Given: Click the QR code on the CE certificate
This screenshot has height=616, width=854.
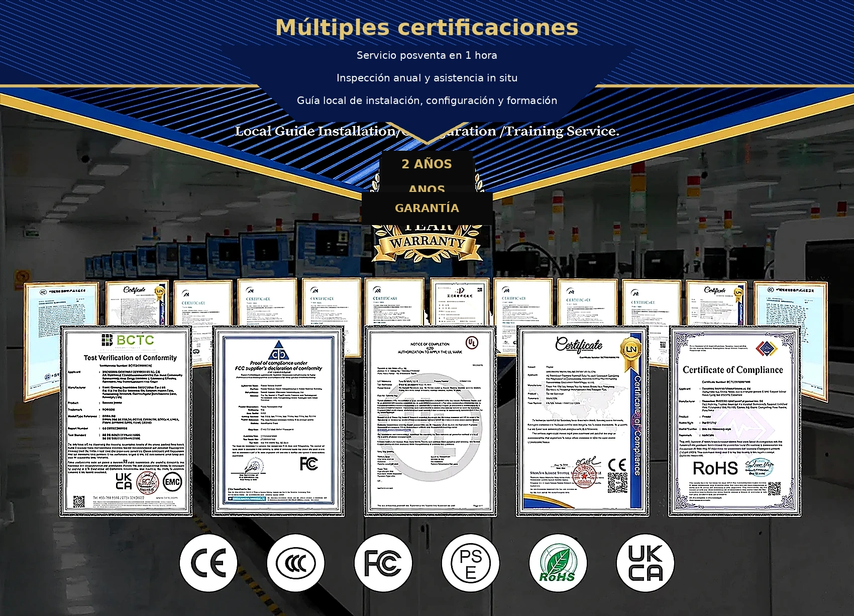Looking at the screenshot, I should (617, 483).
